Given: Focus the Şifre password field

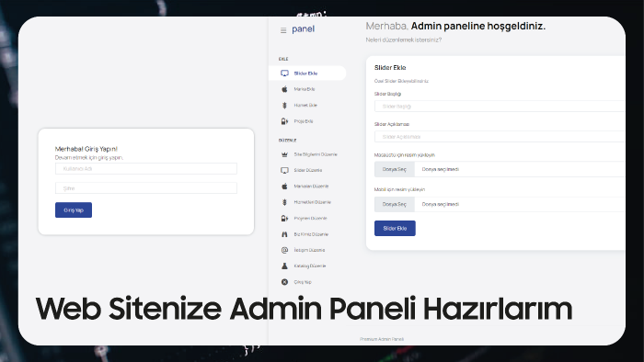Looking at the screenshot, I should tap(145, 188).
